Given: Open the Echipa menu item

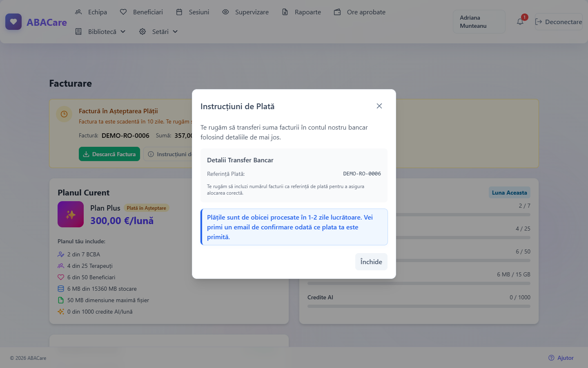Looking at the screenshot, I should [91, 12].
